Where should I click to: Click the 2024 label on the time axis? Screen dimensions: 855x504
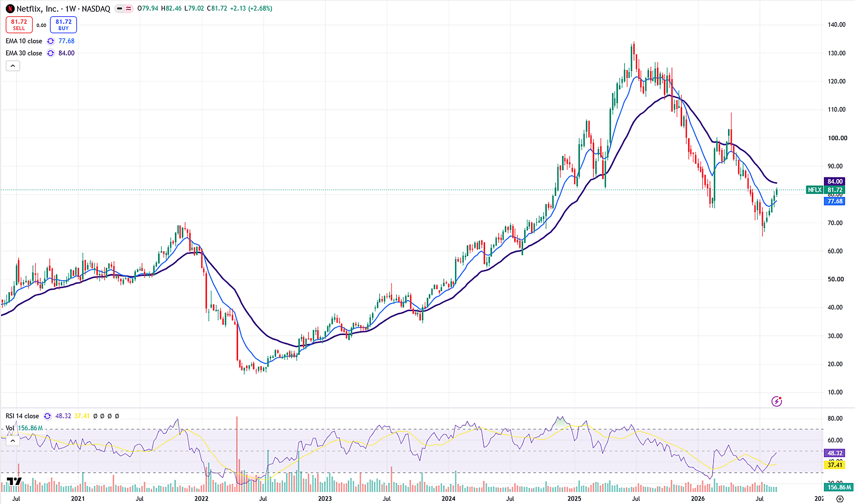pos(448,498)
